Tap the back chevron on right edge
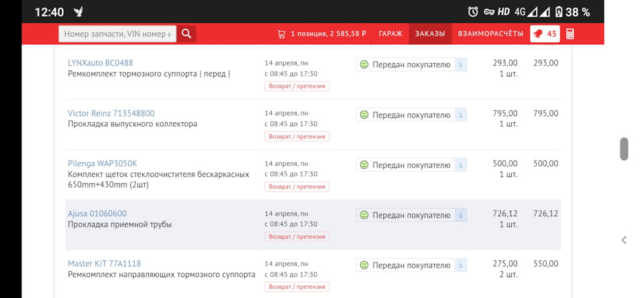Image resolution: width=644 pixels, height=298 pixels. [x=624, y=240]
